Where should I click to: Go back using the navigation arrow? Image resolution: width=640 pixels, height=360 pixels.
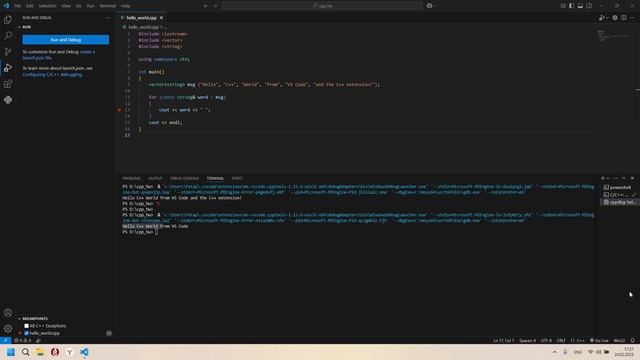point(205,6)
